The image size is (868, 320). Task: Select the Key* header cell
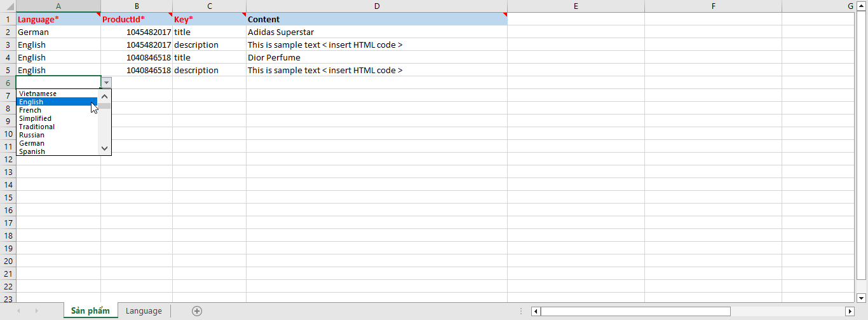pos(209,19)
